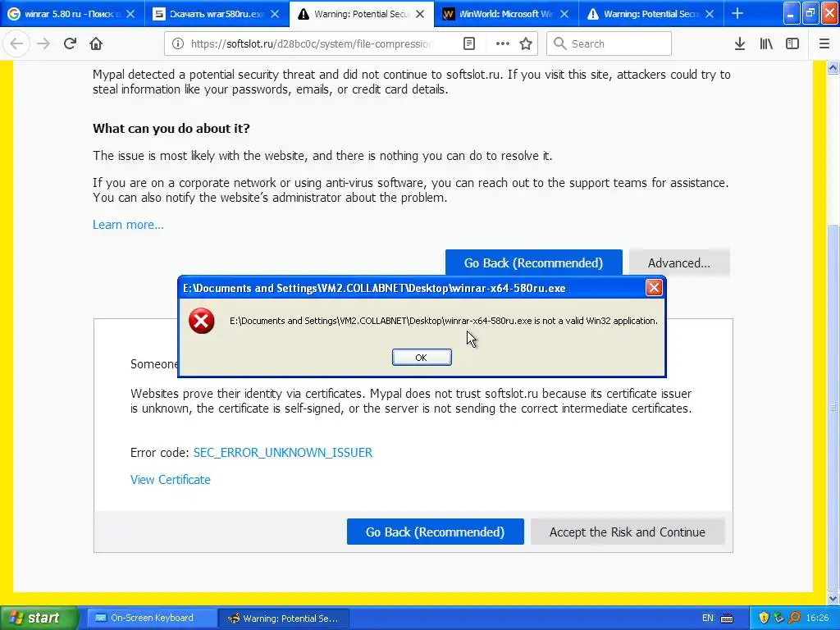
Task: Select the Warning: Potential Se... taskbar button
Action: click(x=285, y=619)
